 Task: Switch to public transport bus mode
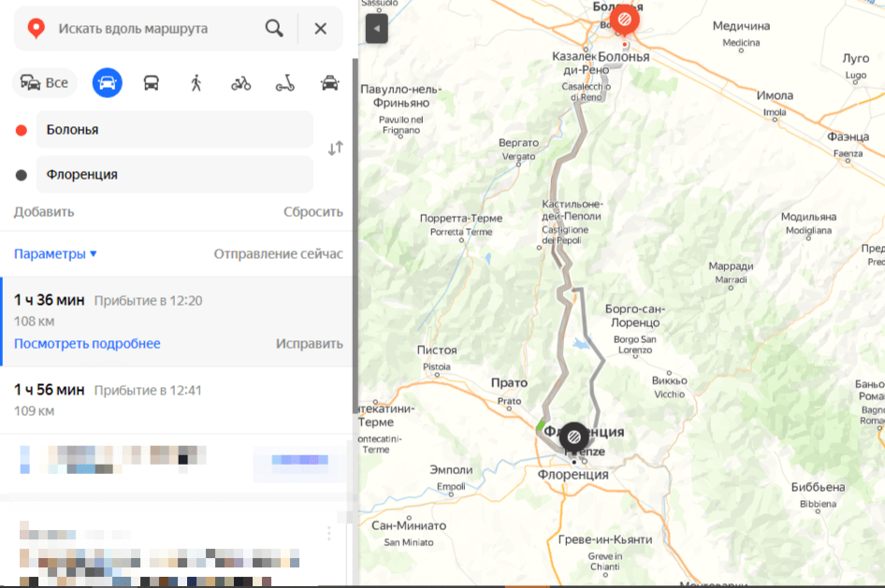click(x=151, y=82)
